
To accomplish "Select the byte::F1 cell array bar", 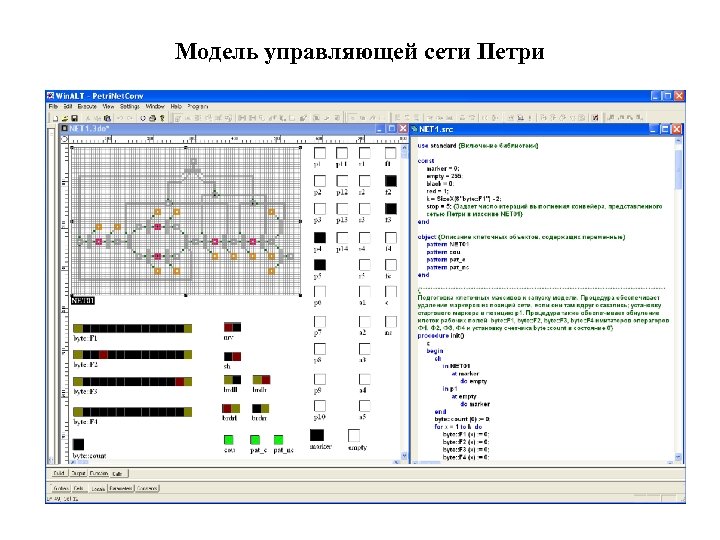I will [x=132, y=328].
